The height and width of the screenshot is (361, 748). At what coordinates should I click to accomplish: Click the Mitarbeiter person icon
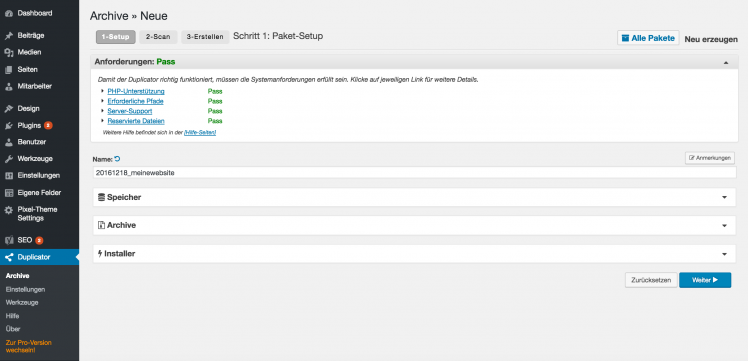click(8, 87)
